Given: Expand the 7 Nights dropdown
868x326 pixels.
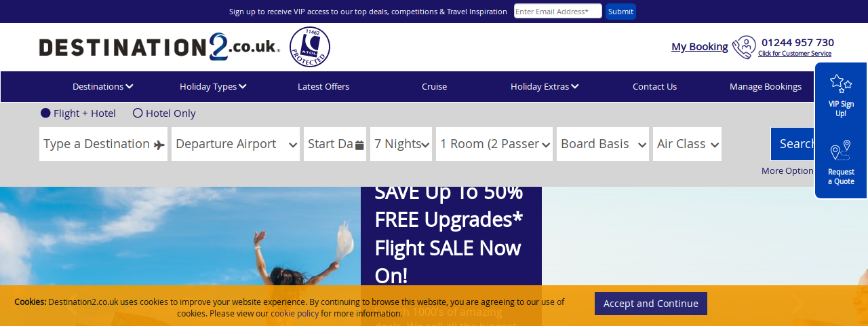Looking at the screenshot, I should [401, 144].
